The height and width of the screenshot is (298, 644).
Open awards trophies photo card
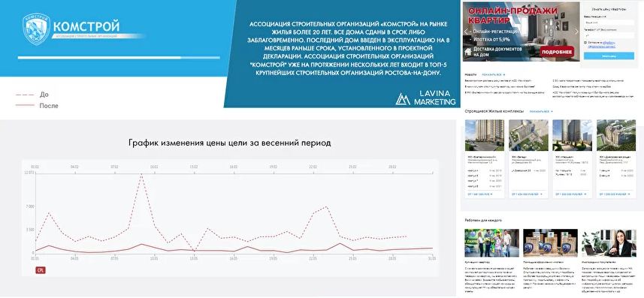pos(550,243)
